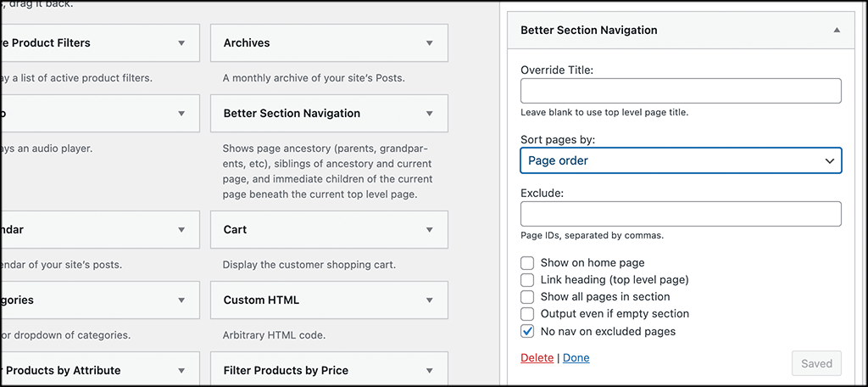Expand the Custom HTML widget arrow
This screenshot has height=387, width=868.
tap(429, 300)
